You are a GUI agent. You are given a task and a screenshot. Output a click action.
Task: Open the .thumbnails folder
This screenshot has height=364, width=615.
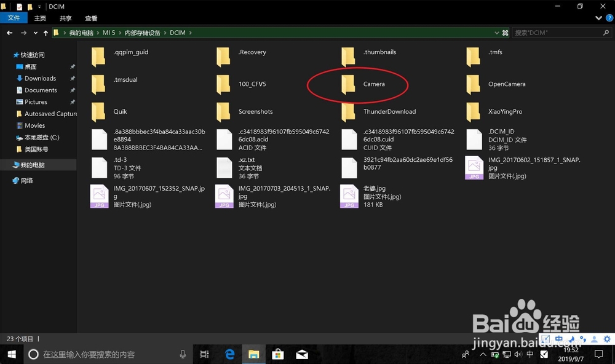click(x=368, y=57)
